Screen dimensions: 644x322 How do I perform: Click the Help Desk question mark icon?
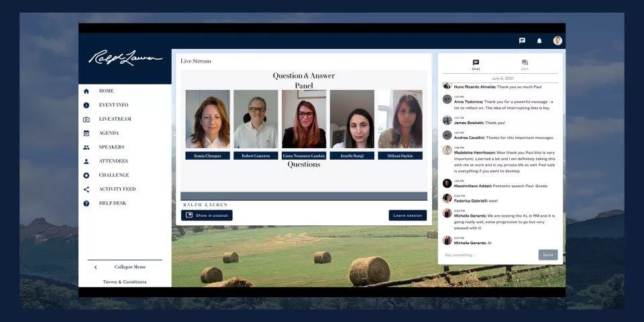87,203
